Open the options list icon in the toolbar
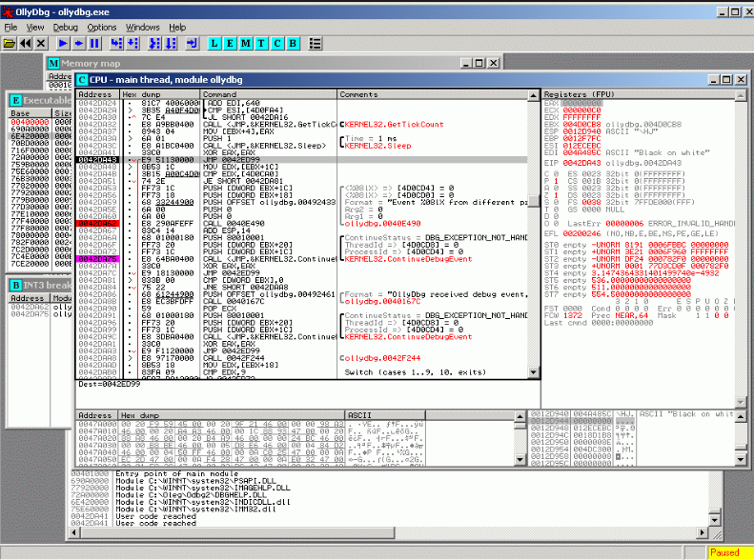The width and height of the screenshot is (754, 560). point(315,44)
